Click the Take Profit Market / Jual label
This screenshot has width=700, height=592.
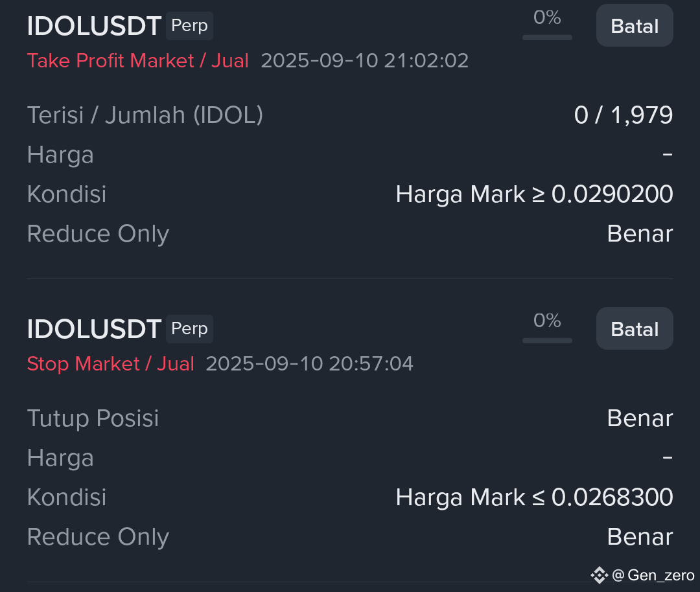coord(137,61)
